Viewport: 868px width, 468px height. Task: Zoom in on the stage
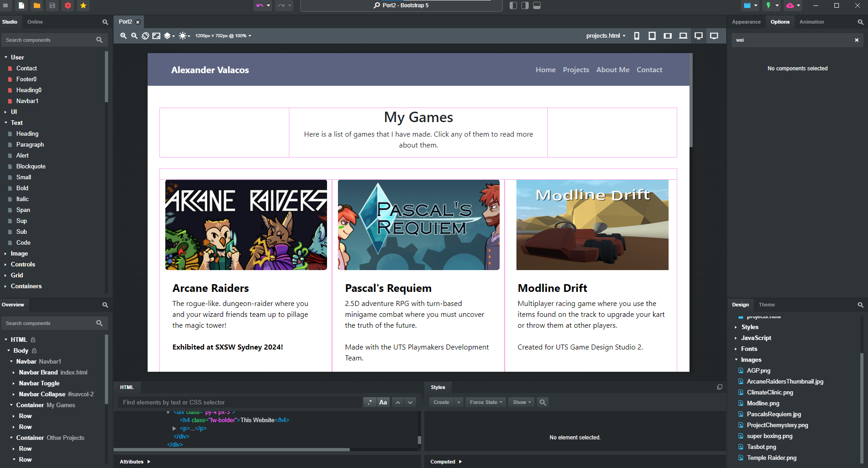[x=124, y=36]
